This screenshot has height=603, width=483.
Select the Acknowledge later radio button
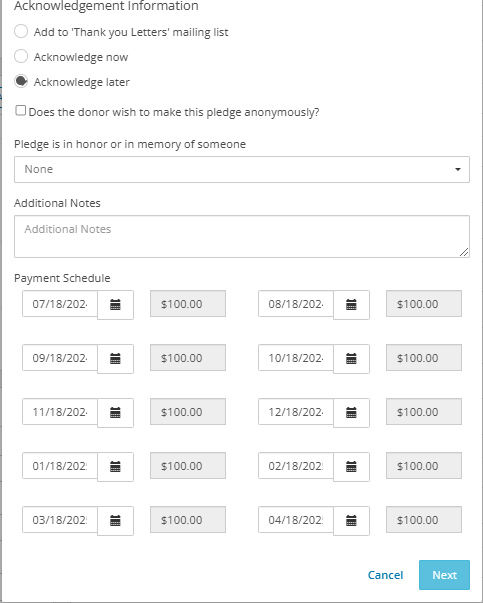[21, 81]
